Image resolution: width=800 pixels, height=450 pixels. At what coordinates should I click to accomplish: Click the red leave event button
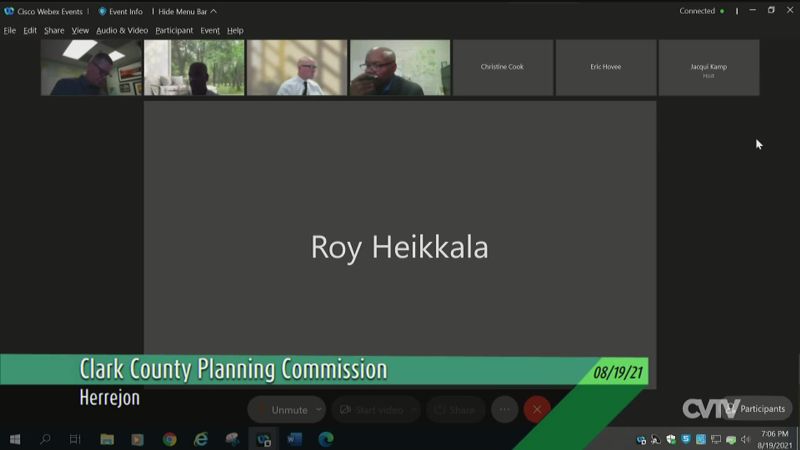pyautogui.click(x=537, y=410)
